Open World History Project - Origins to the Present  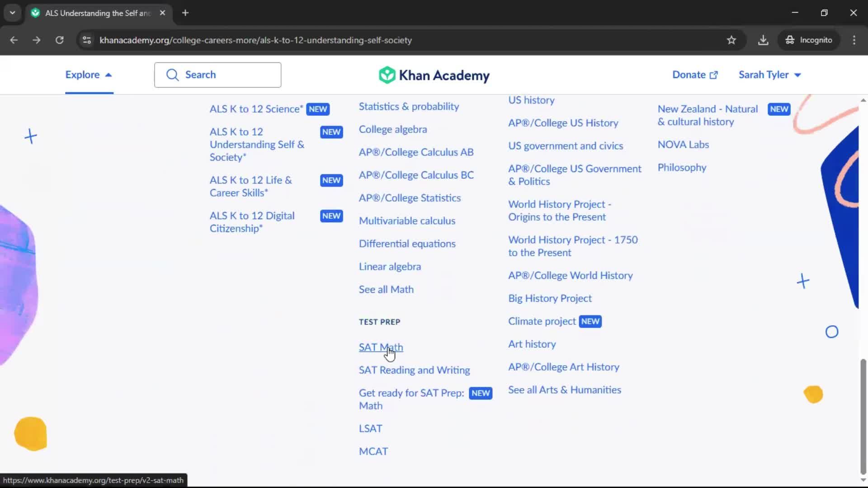pos(560,211)
